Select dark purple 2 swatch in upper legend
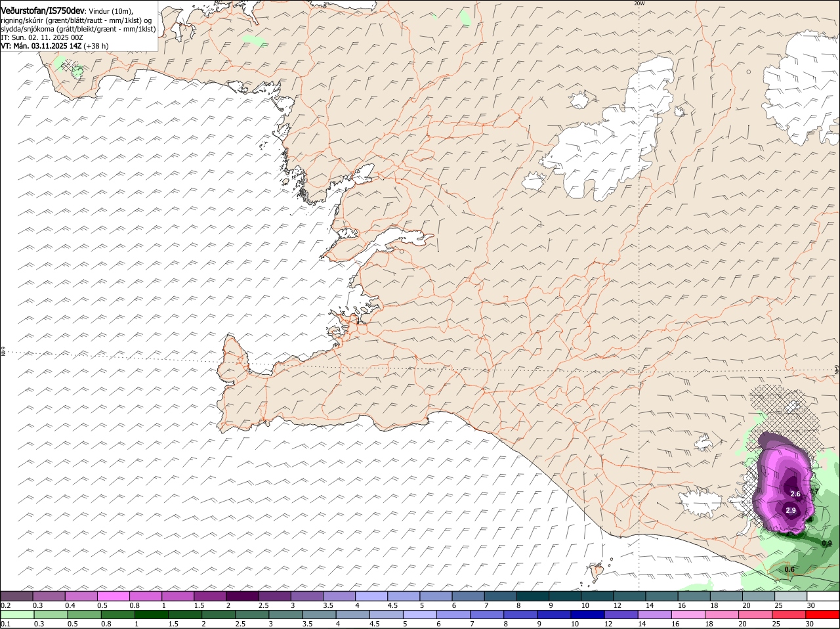840x629 pixels. click(x=242, y=596)
